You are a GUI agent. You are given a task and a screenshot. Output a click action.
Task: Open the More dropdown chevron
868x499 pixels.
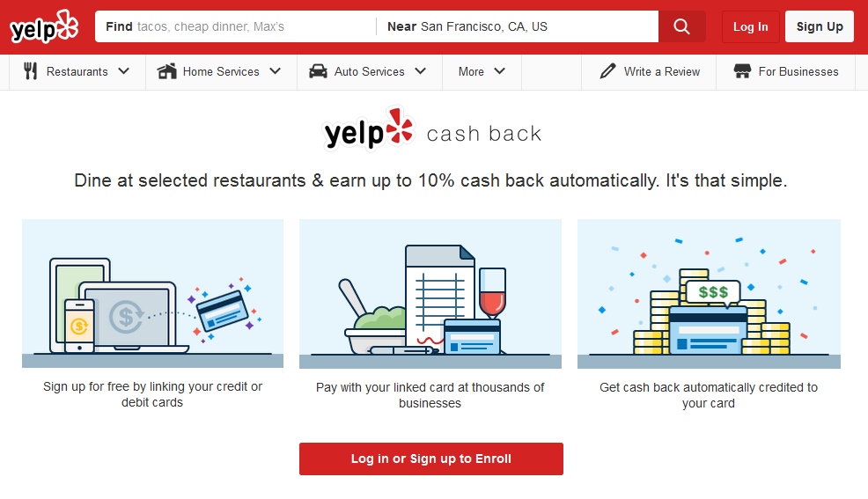(x=499, y=71)
